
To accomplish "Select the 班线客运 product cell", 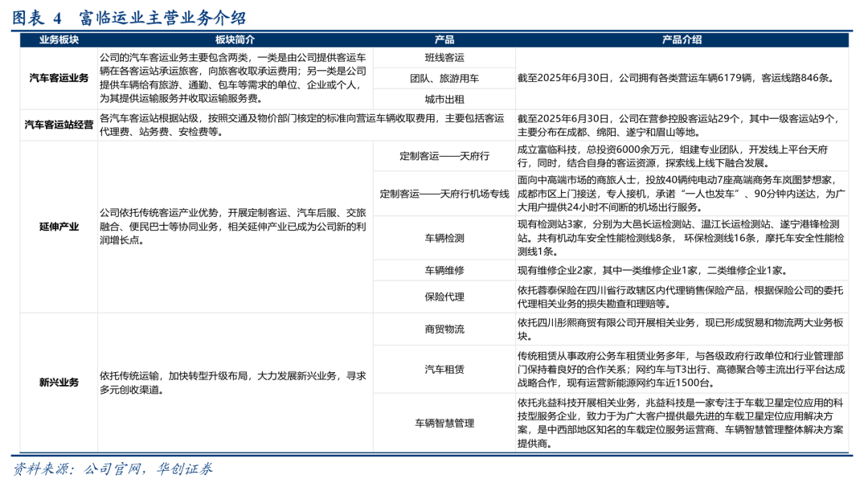I will 444,58.
